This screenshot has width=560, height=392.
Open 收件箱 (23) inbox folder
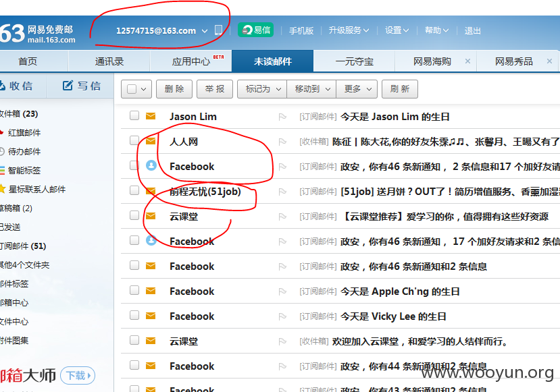click(19, 114)
